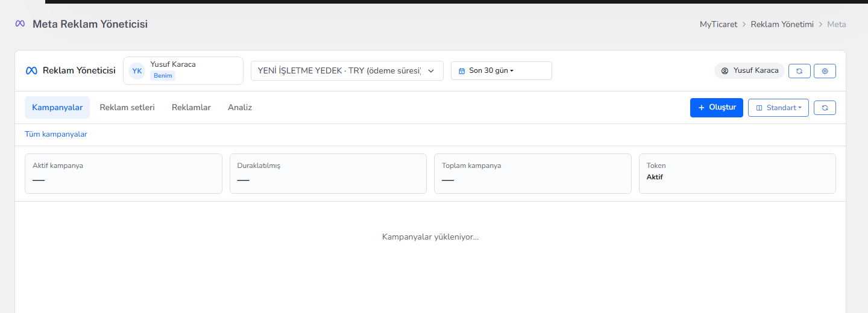The height and width of the screenshot is (313, 868).
Task: Switch to the Kampanyalar tab
Action: point(57,108)
